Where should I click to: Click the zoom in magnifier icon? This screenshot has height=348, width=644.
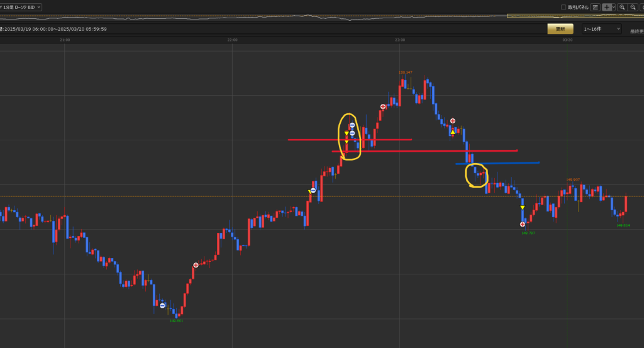pyautogui.click(x=622, y=7)
